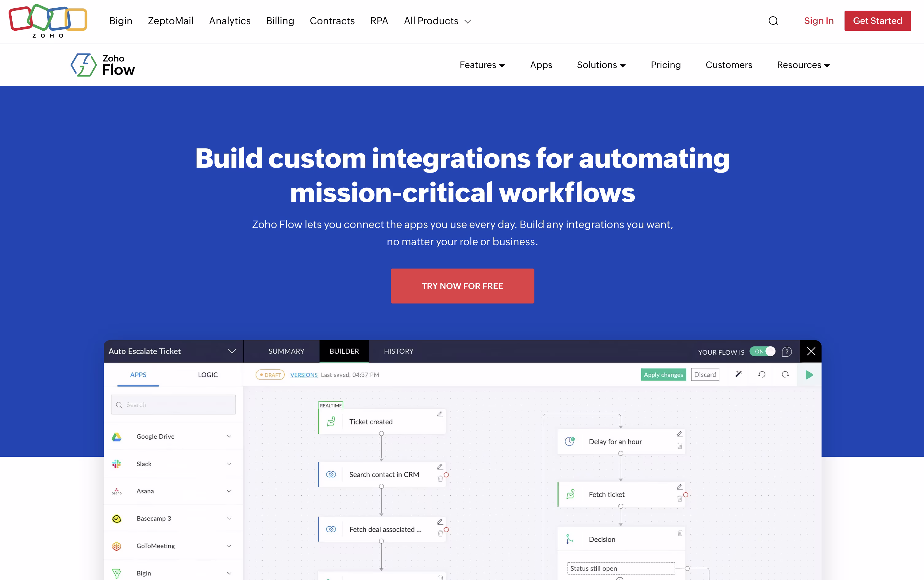Click the Contracts link in top bar
The height and width of the screenshot is (580, 924).
coord(332,21)
